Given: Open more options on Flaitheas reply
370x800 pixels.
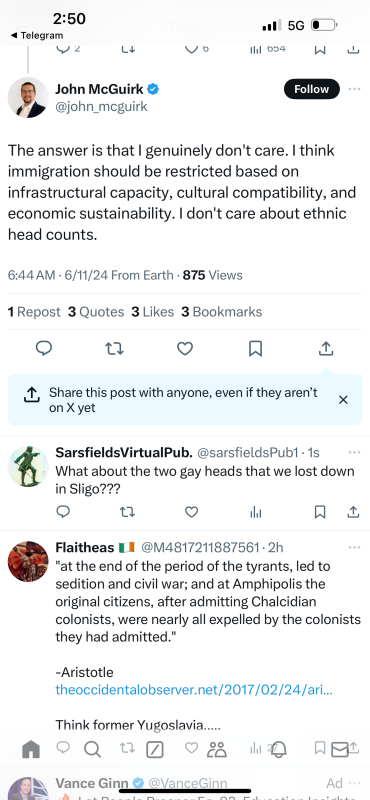Looking at the screenshot, I should pos(354,547).
